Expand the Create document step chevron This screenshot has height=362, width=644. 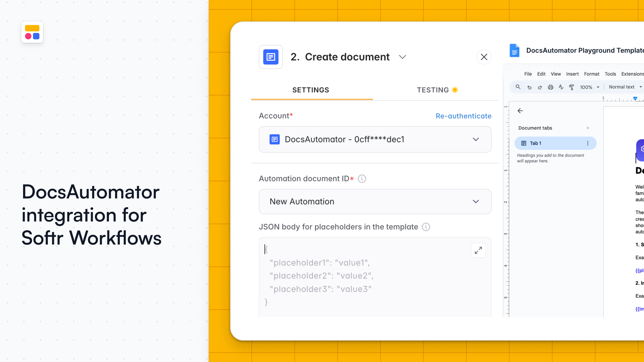[402, 57]
